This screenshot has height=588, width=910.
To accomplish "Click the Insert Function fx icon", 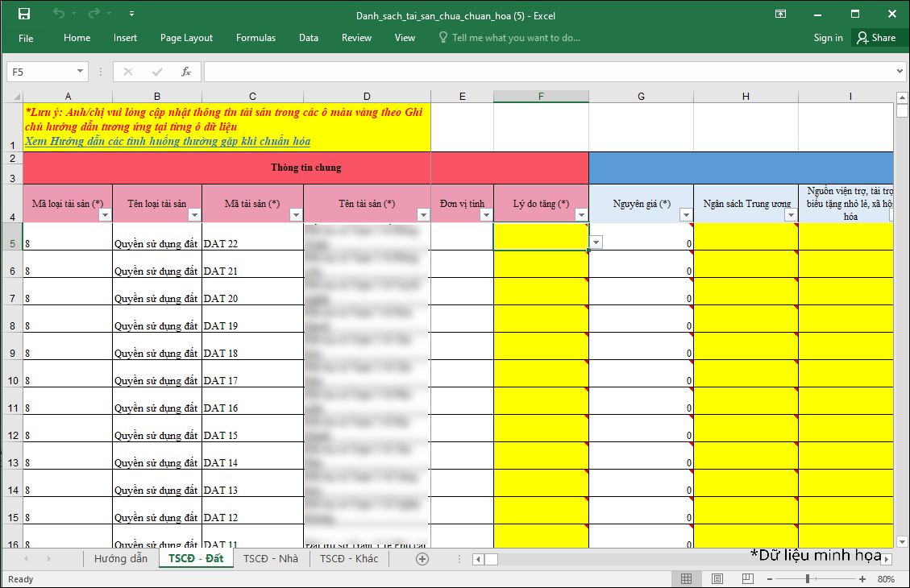I will pyautogui.click(x=186, y=72).
